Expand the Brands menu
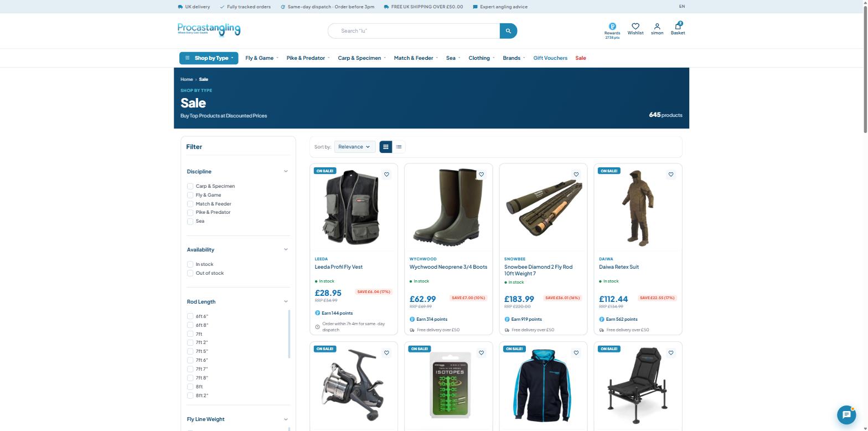 514,58
